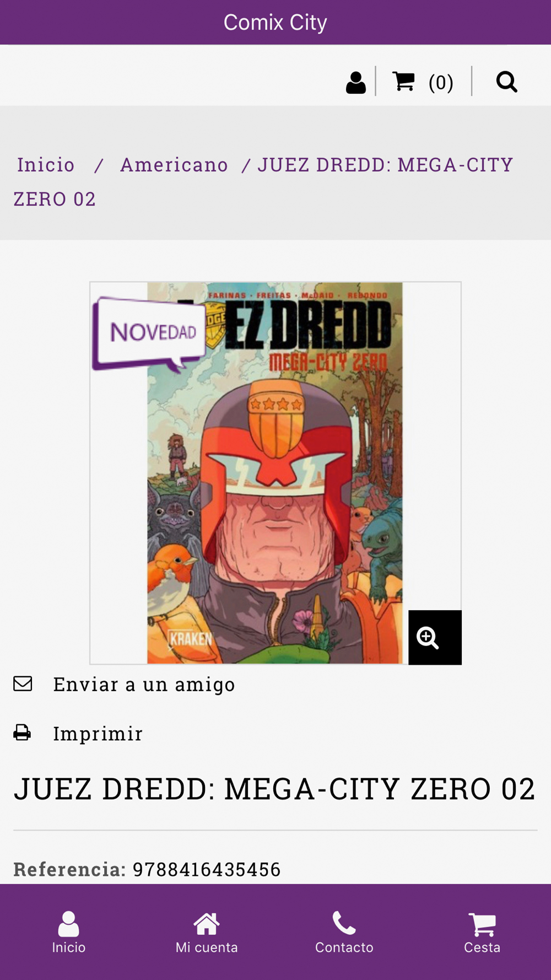Click the cart item count (0)
This screenshot has width=551, height=980.
[441, 83]
